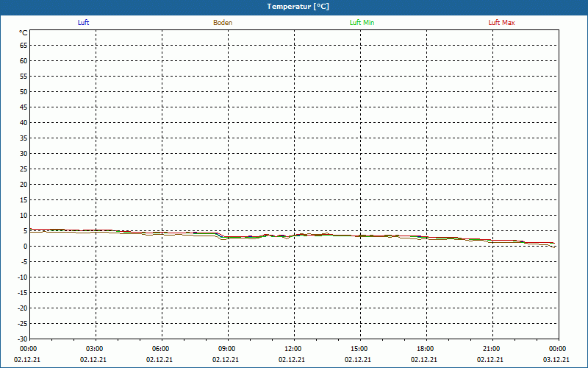Click the -15 value on temperature axis
This screenshot has height=368, width=588.
(x=23, y=293)
